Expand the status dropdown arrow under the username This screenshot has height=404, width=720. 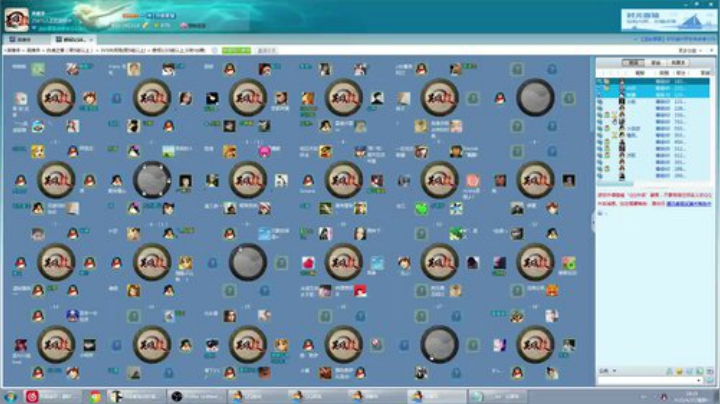34,28
